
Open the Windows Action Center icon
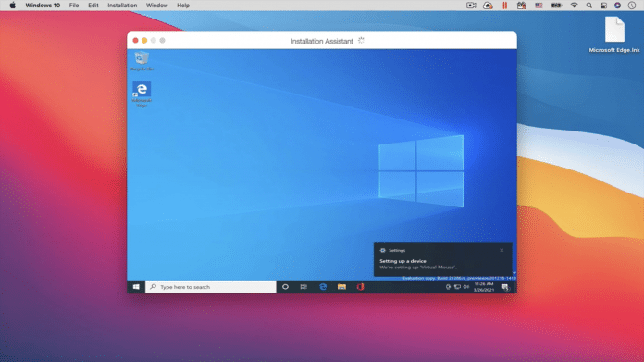[505, 287]
